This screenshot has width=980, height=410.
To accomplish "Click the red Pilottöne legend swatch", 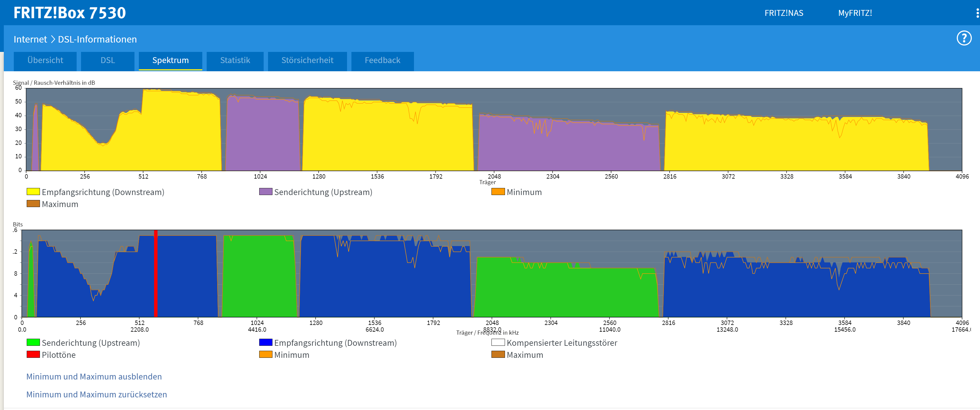I will pyautogui.click(x=33, y=354).
